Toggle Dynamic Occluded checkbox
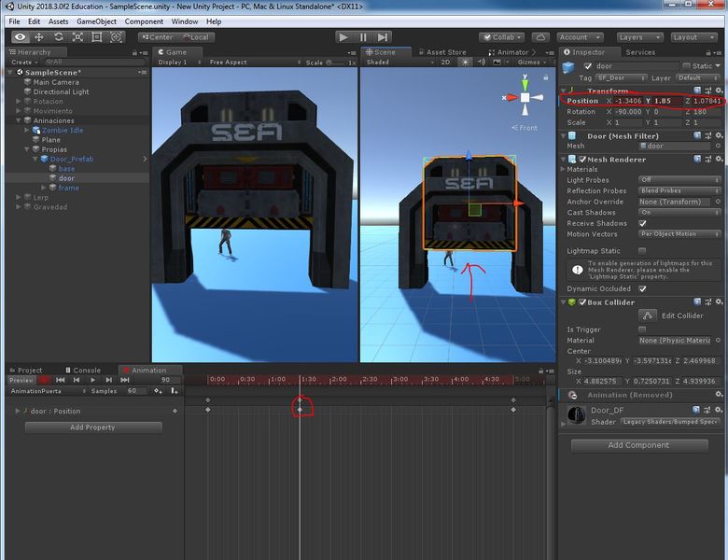The width and height of the screenshot is (728, 560). (642, 288)
